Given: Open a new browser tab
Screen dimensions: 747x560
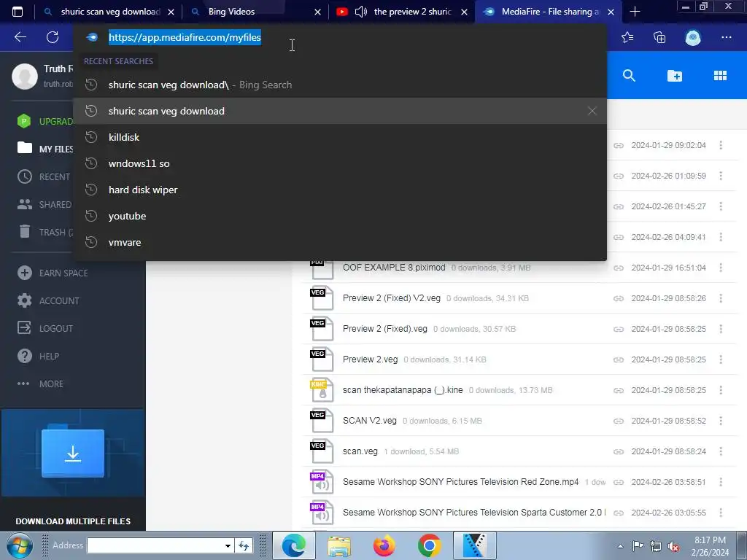Looking at the screenshot, I should [635, 12].
